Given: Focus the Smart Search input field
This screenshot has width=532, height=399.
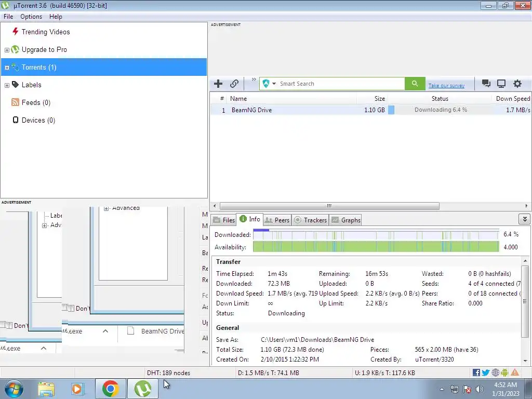Looking at the screenshot, I should pyautogui.click(x=341, y=84).
